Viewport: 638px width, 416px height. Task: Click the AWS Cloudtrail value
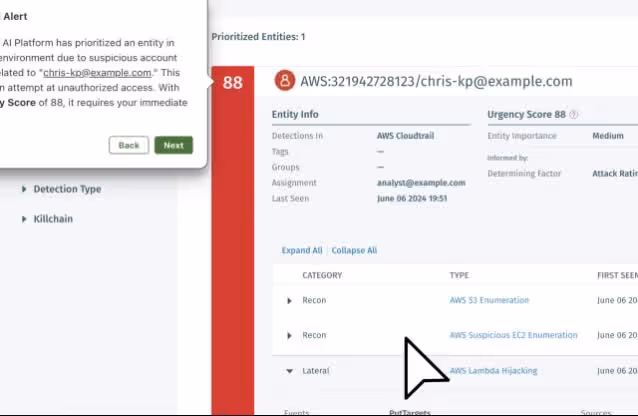pos(405,136)
